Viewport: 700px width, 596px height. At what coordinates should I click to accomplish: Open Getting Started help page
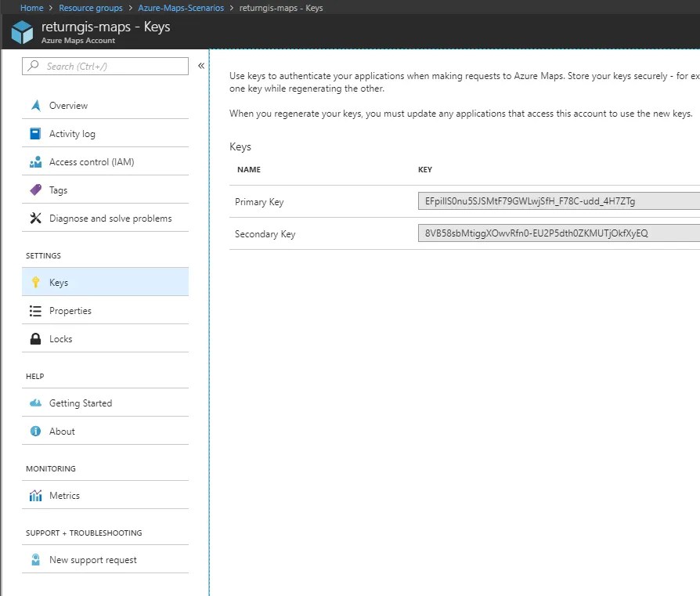point(106,403)
